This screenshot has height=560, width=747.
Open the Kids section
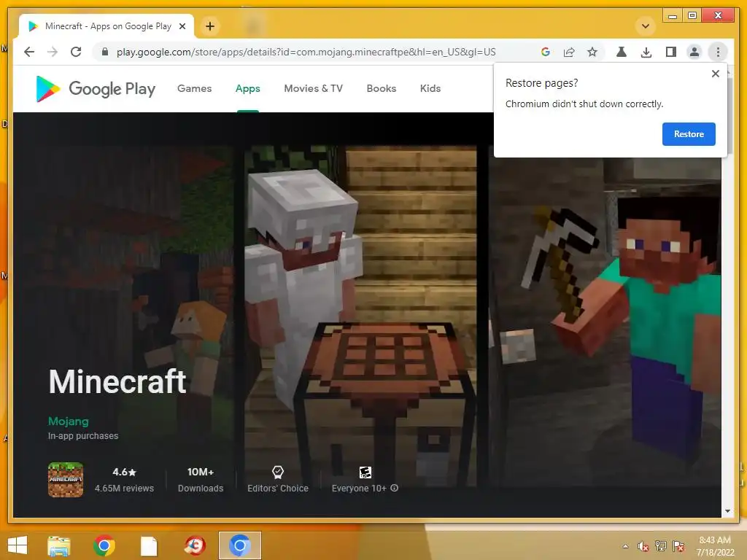pyautogui.click(x=430, y=88)
